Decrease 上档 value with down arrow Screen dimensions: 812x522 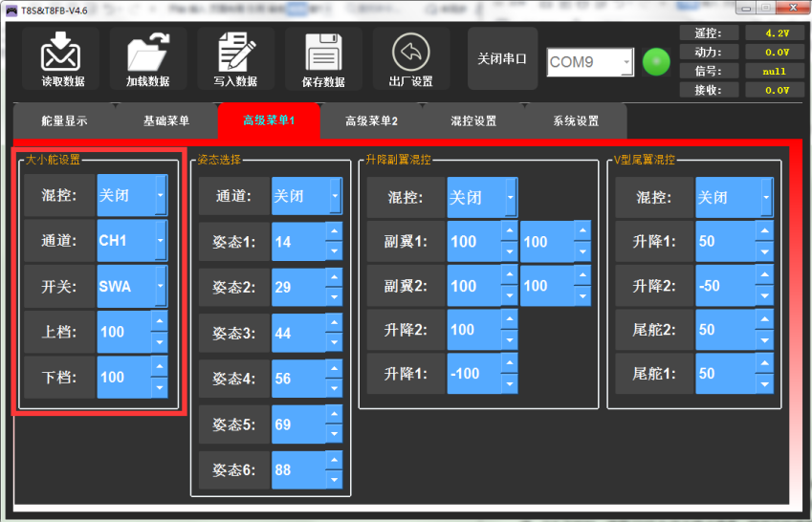[x=159, y=342]
